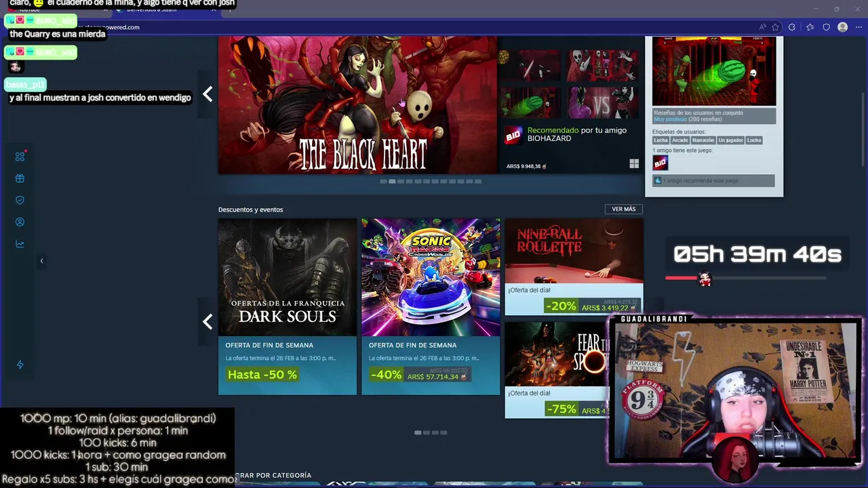868x488 pixels.
Task: Select the watermelon attack screenshot thumbnail in featured grid
Action: coord(530,102)
